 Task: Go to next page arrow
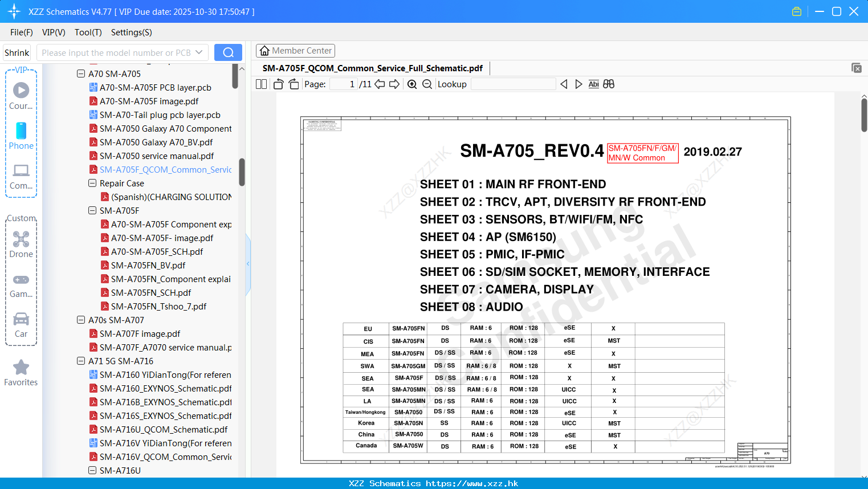pyautogui.click(x=394, y=84)
